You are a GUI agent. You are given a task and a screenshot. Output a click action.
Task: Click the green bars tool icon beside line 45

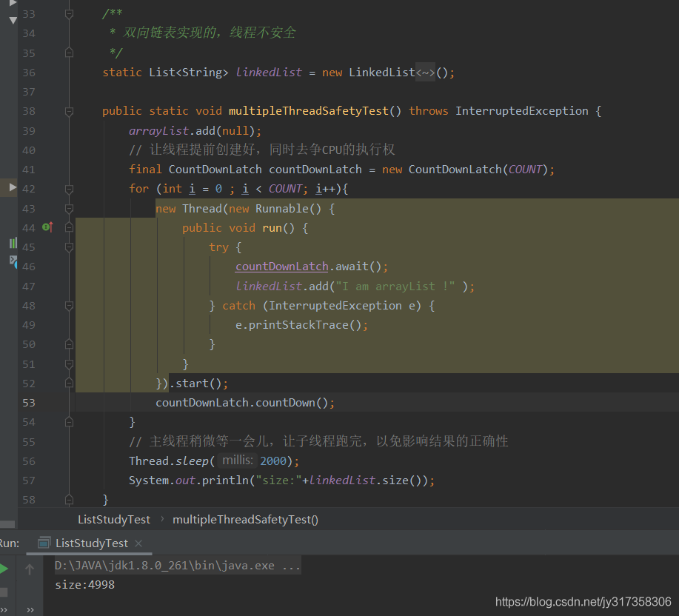tap(13, 243)
